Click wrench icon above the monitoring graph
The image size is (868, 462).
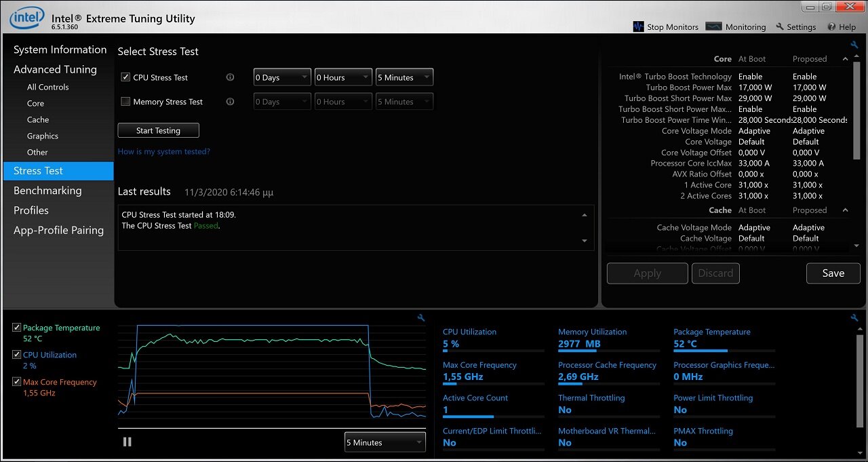421,317
